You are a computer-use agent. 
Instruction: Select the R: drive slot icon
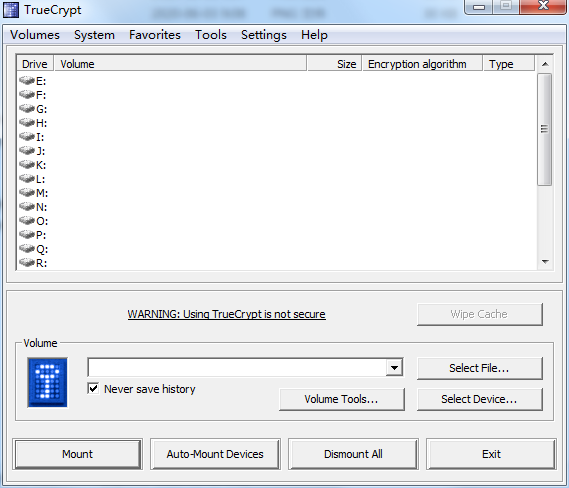pyautogui.click(x=27, y=262)
